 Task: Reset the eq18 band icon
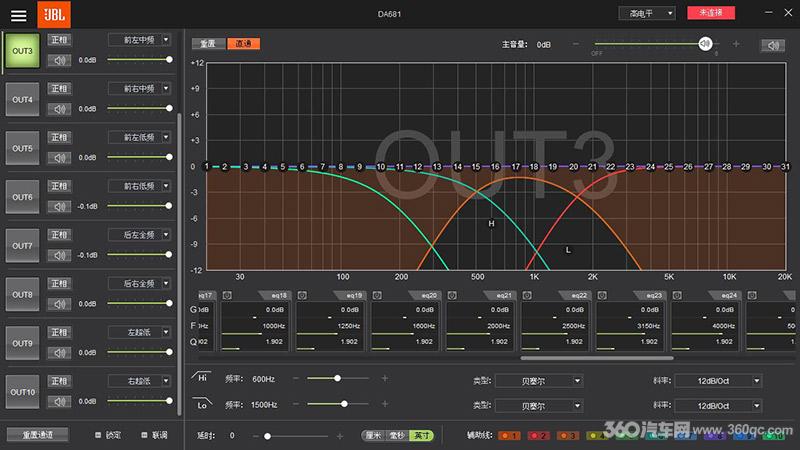227,295
